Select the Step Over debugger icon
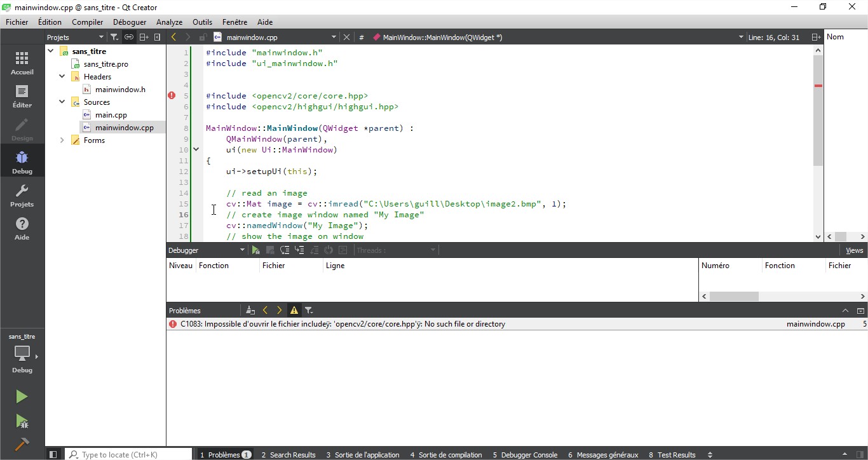Screen dimensions: 868x460 pyautogui.click(x=285, y=250)
